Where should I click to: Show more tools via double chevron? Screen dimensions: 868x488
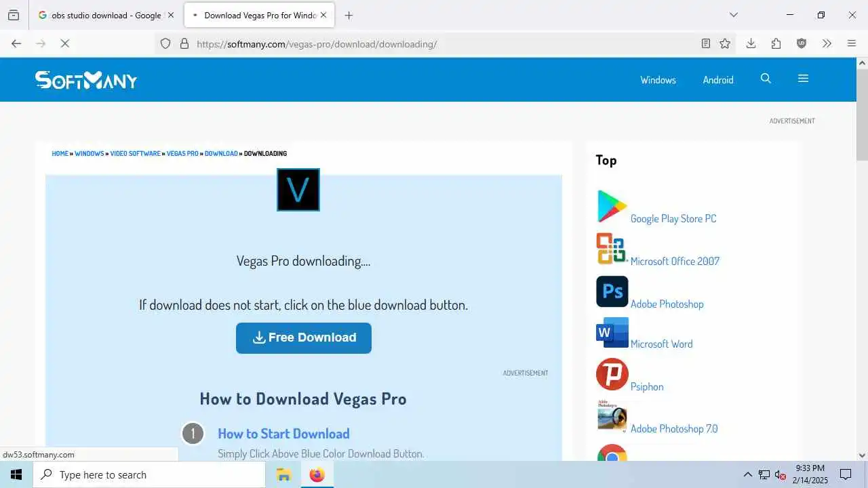(x=827, y=43)
